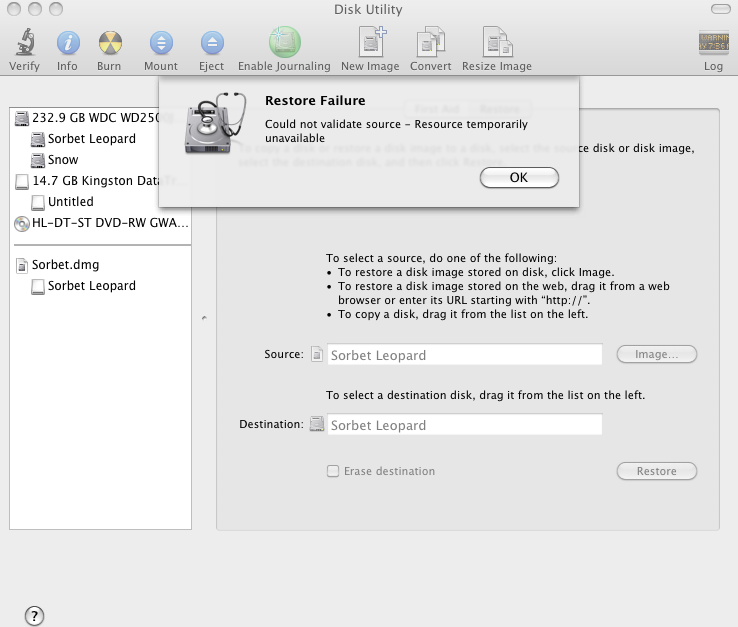Viewport: 738px width, 627px height.
Task: Click the window close button
Action: 14,9
